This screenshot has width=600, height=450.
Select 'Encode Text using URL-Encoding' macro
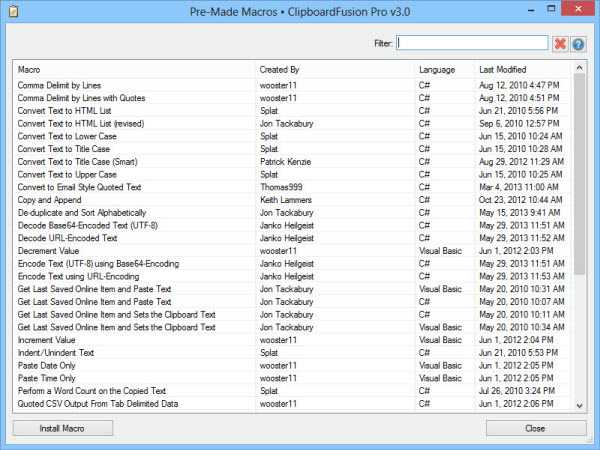[293, 276]
